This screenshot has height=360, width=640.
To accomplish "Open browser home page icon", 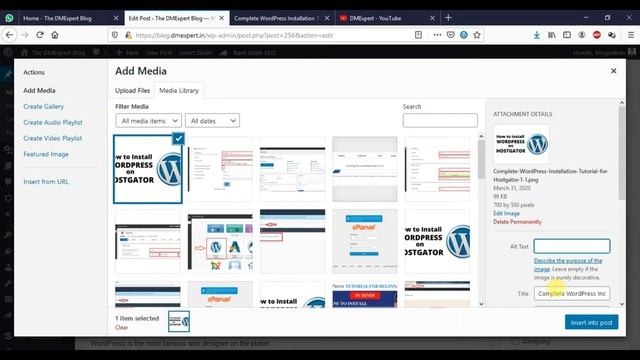I will 55,35.
